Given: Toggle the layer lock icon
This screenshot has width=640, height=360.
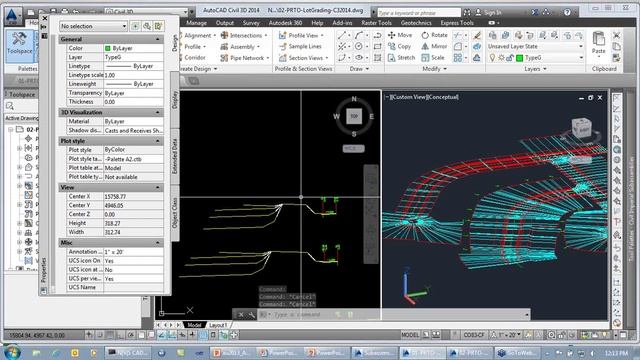Looking at the screenshot, I should [510, 58].
